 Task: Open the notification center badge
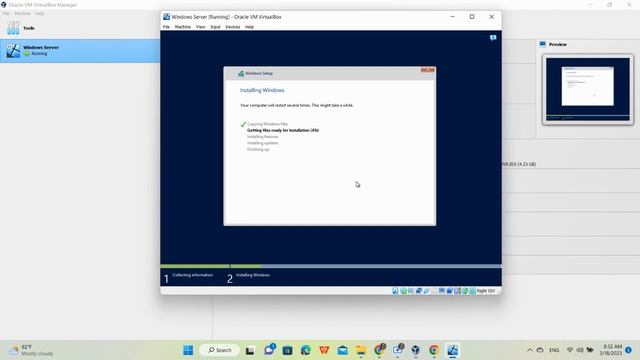coord(629,350)
